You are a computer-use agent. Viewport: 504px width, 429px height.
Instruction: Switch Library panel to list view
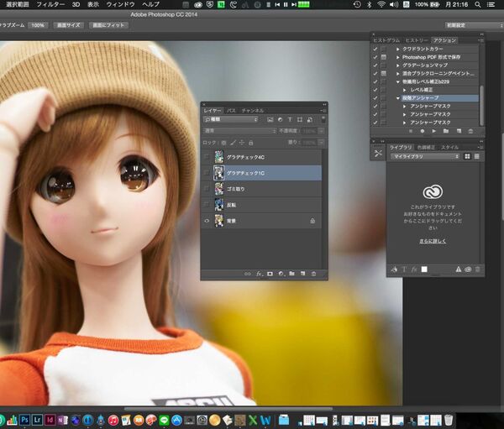tap(477, 156)
